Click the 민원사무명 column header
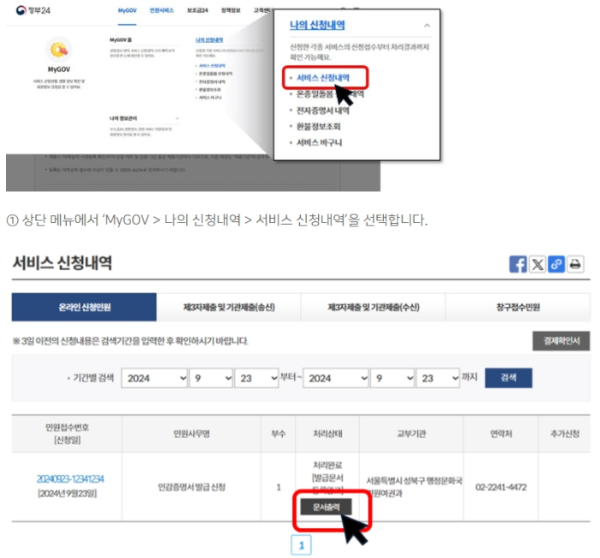The image size is (600, 558). (x=192, y=434)
